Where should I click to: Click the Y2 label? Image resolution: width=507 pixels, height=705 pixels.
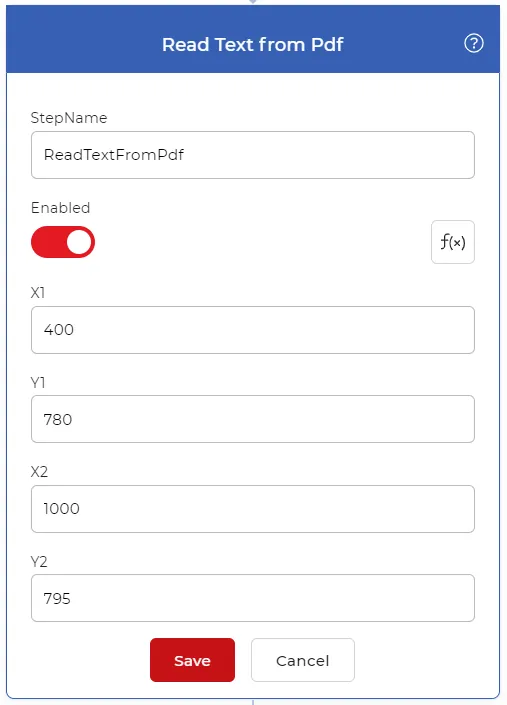click(39, 562)
